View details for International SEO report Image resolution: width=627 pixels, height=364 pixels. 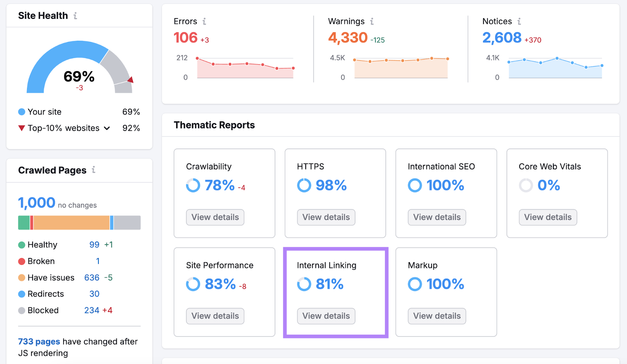[x=437, y=217]
